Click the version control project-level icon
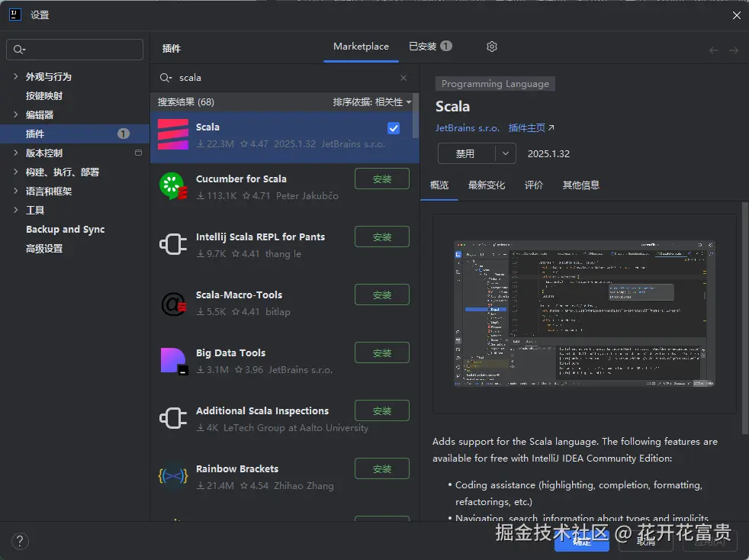Viewport: 749px width, 560px height. click(x=138, y=153)
